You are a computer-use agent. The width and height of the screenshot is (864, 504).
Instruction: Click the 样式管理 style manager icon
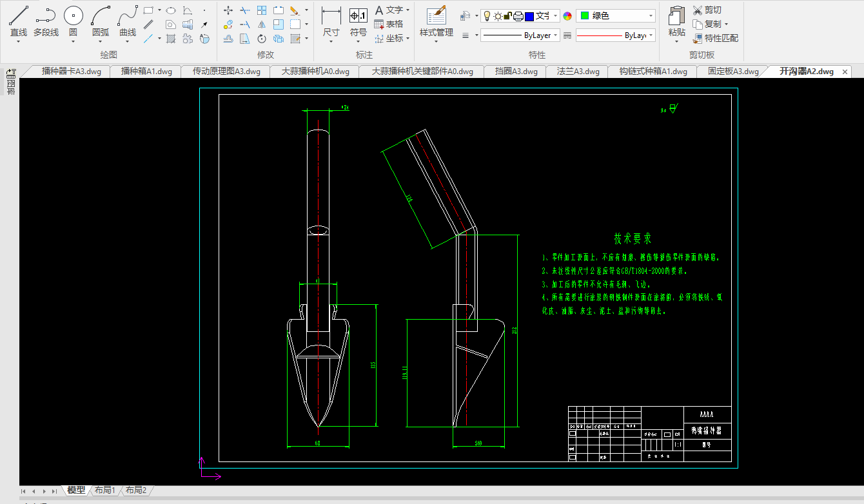coord(437,22)
